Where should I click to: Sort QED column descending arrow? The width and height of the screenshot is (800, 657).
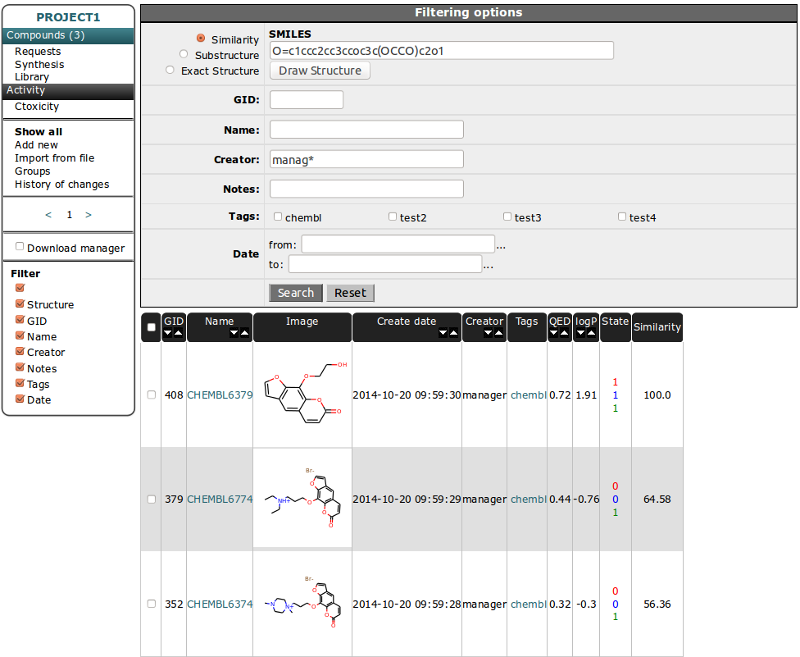pos(554,333)
